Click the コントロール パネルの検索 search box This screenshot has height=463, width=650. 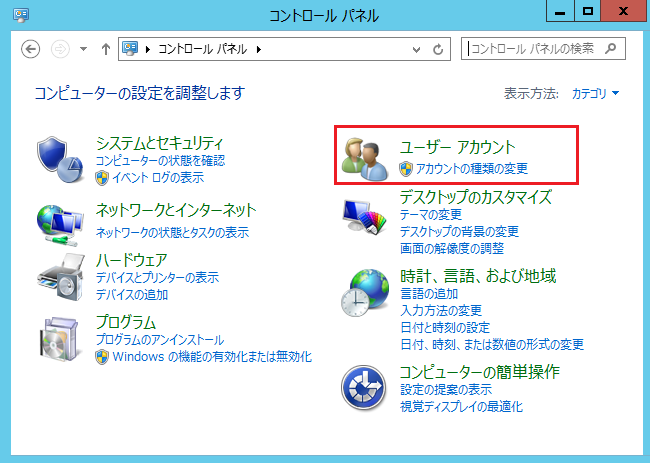(536, 48)
